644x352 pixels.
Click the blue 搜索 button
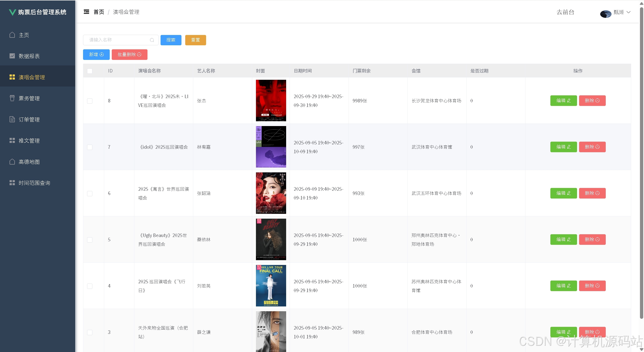tap(171, 40)
